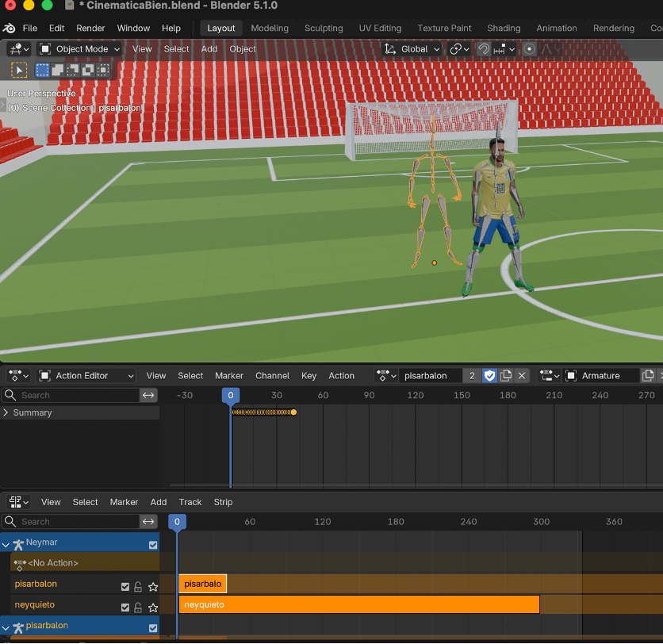Uncheck the pisarbalon track enable checkbox

(x=125, y=587)
